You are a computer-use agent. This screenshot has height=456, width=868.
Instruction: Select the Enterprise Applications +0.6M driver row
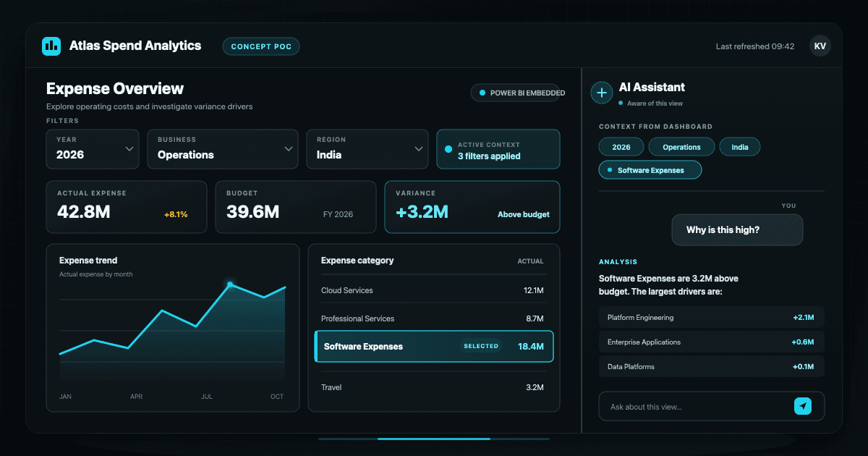pos(712,342)
